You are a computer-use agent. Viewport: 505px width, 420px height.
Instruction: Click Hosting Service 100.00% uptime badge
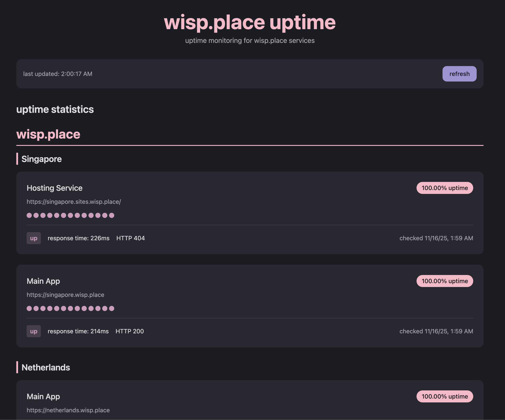(444, 188)
